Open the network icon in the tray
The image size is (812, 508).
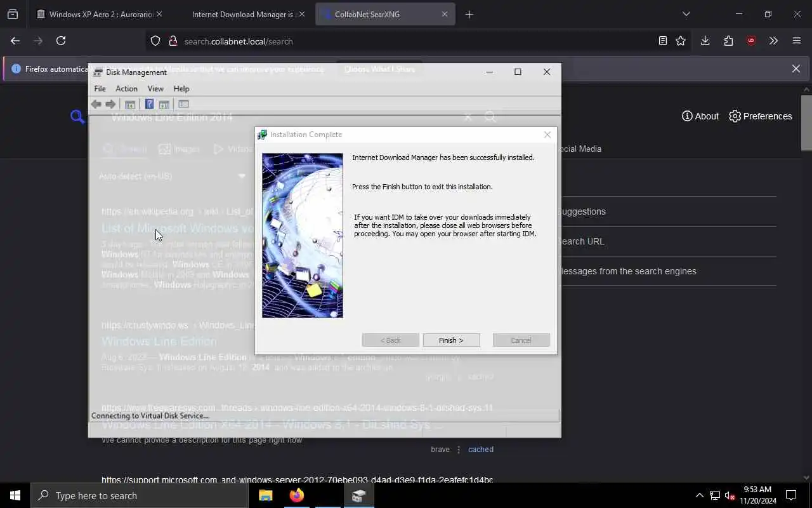click(x=715, y=495)
